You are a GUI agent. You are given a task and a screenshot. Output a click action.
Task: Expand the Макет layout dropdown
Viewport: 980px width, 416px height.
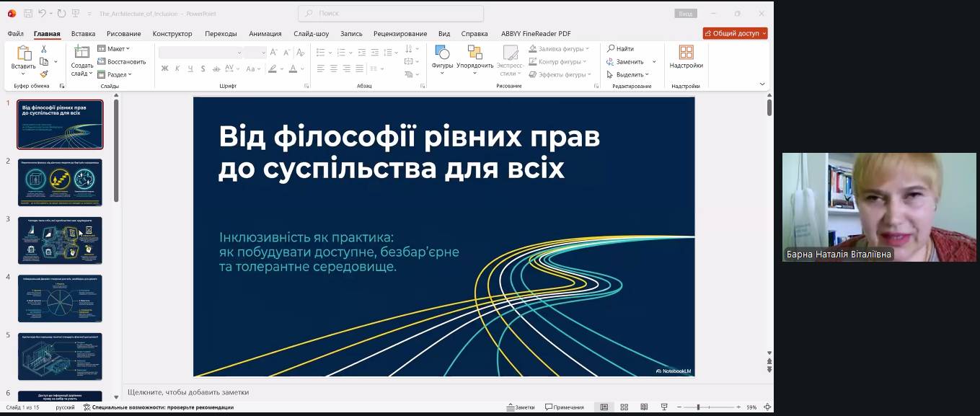pos(114,49)
